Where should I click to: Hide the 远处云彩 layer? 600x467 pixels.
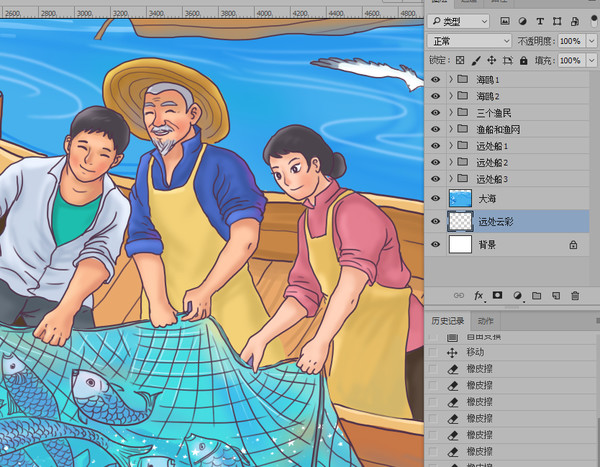point(435,221)
